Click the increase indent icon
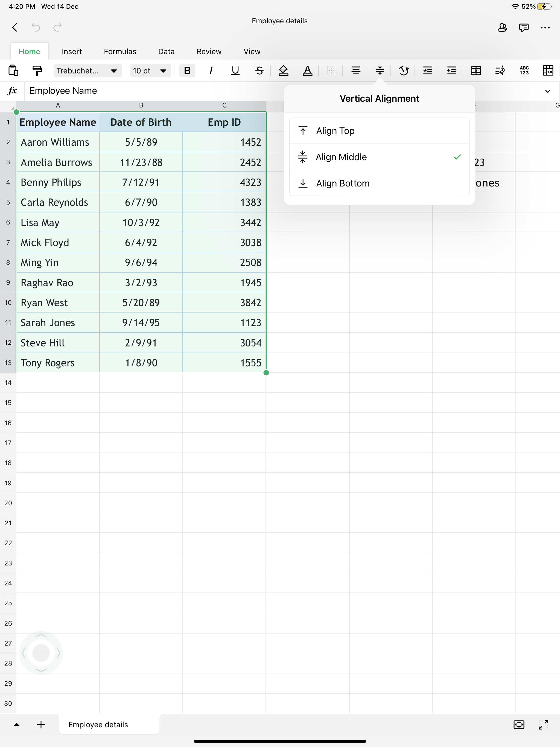The height and width of the screenshot is (747, 560). coord(428,71)
